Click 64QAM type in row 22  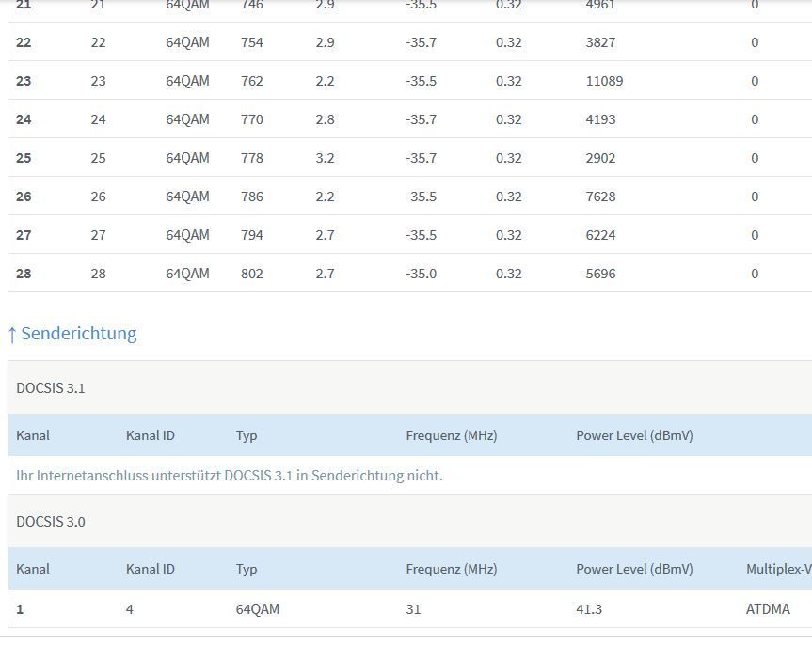coord(187,42)
